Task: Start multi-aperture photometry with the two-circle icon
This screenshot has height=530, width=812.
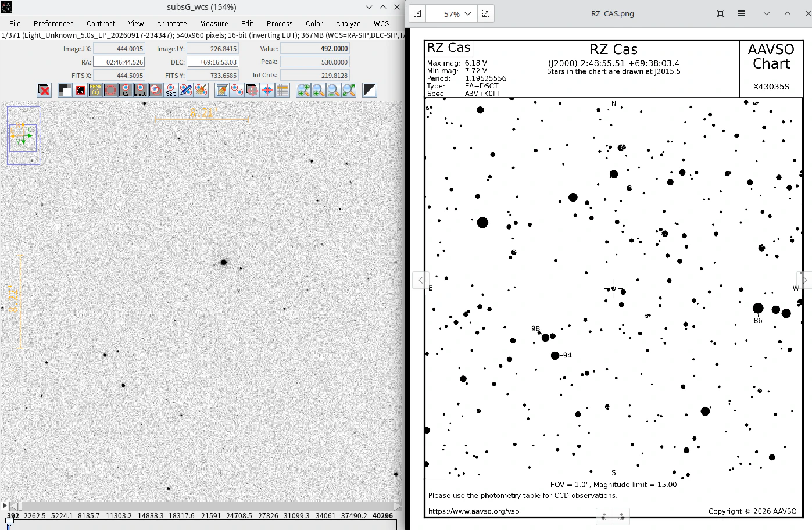Action: (x=237, y=90)
